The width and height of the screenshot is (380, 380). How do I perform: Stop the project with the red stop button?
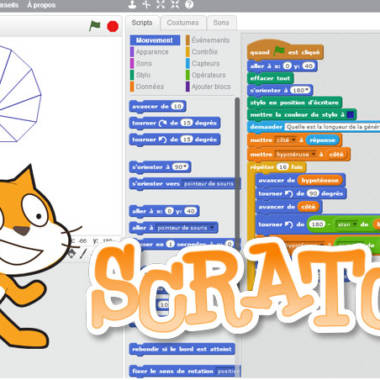point(113,26)
